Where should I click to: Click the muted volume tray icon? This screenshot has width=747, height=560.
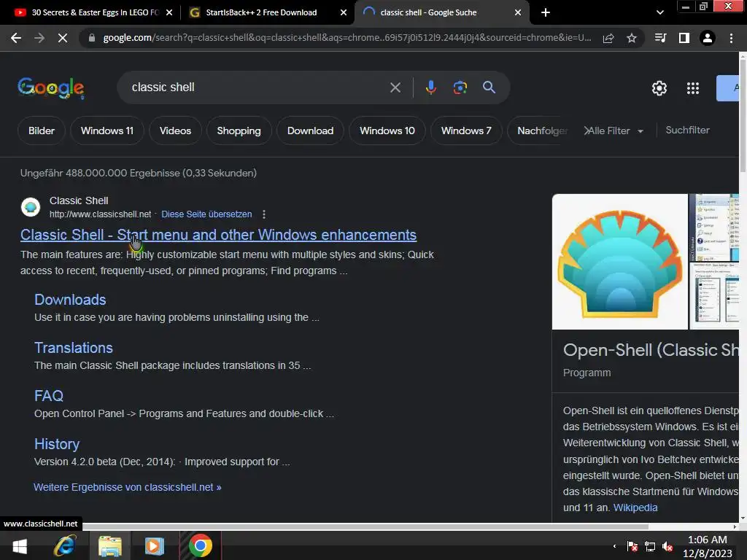point(667,547)
